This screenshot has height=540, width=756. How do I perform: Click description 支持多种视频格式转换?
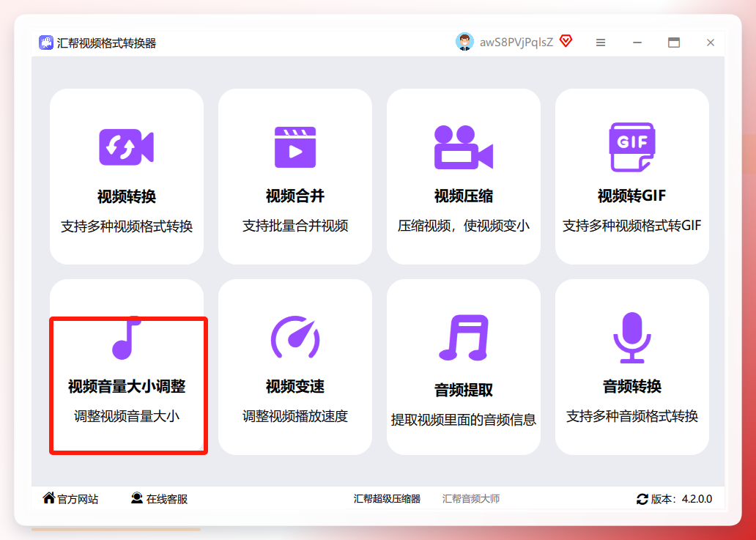pos(126,226)
